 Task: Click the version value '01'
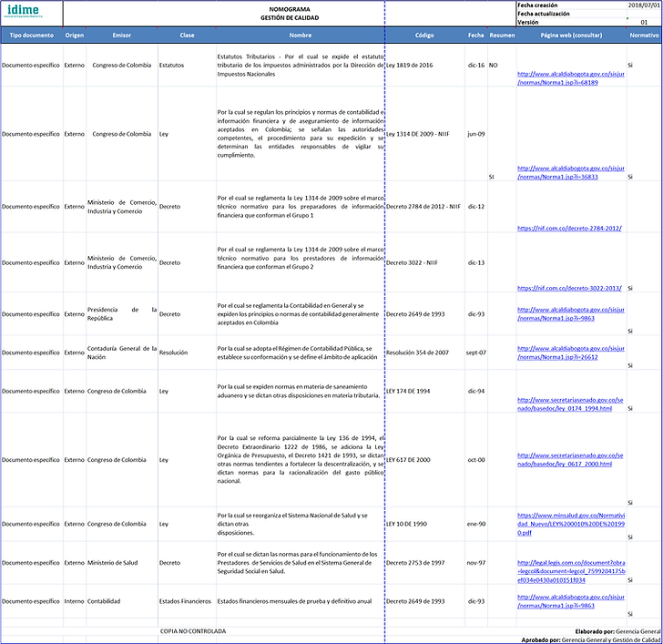point(644,22)
